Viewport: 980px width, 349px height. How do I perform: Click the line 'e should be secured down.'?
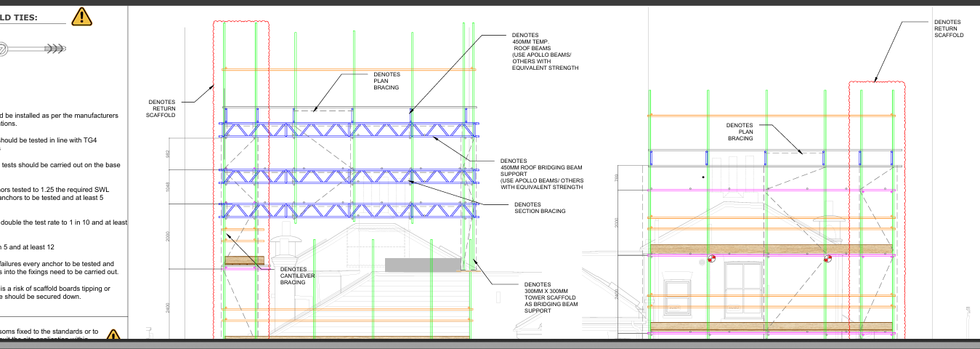click(40, 297)
